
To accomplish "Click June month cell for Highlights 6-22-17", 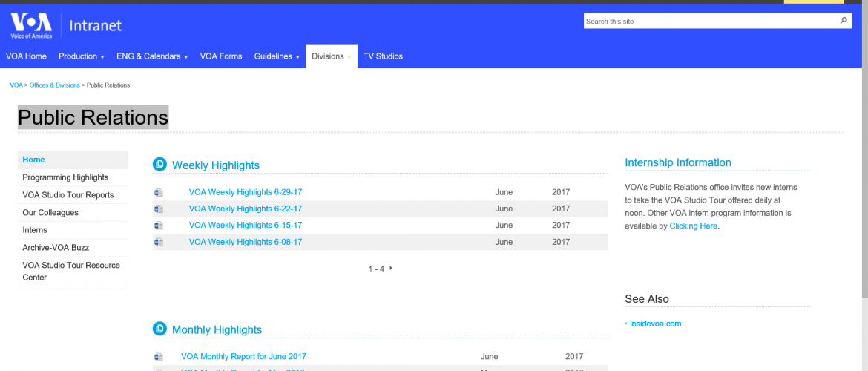I will point(504,209).
